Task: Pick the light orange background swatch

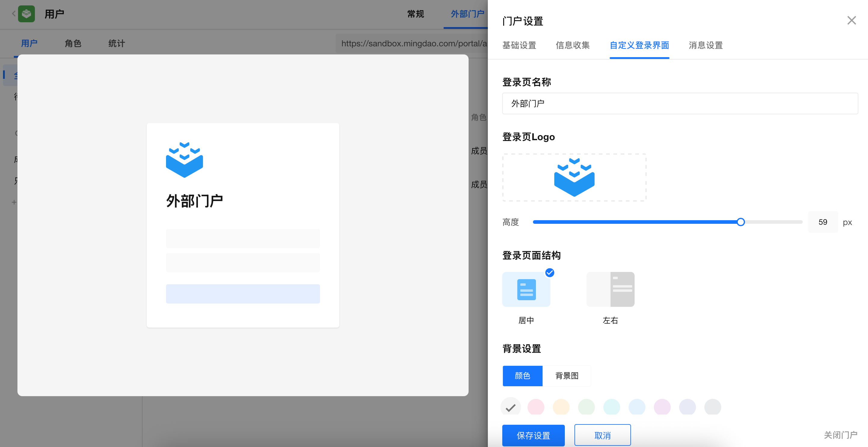Action: coord(561,407)
